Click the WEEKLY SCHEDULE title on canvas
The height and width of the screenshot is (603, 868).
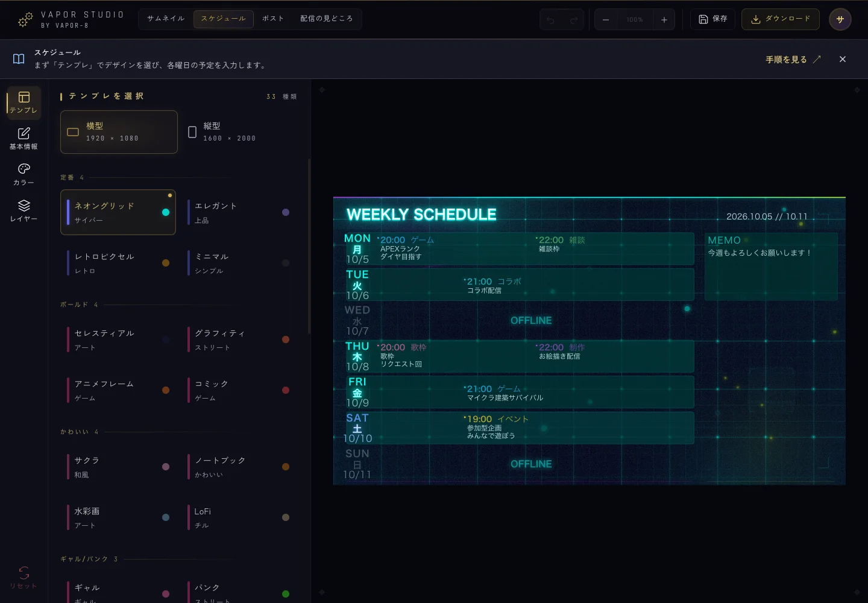pyautogui.click(x=421, y=215)
